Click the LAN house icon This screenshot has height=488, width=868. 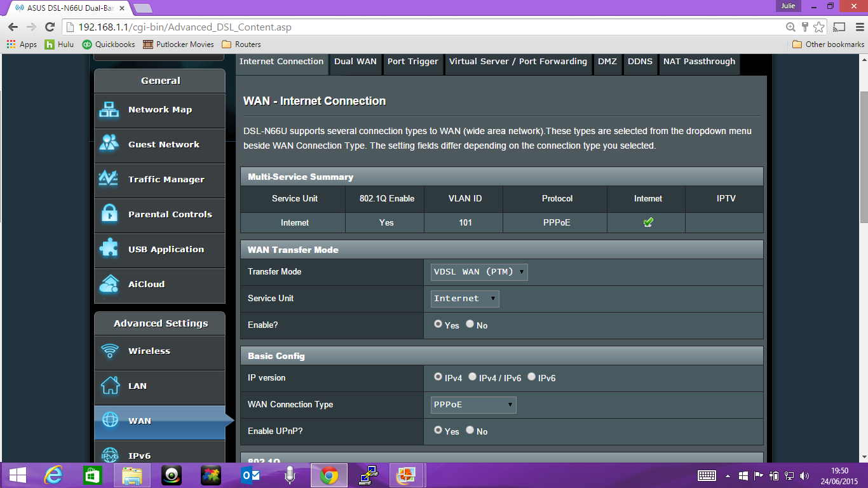point(110,386)
